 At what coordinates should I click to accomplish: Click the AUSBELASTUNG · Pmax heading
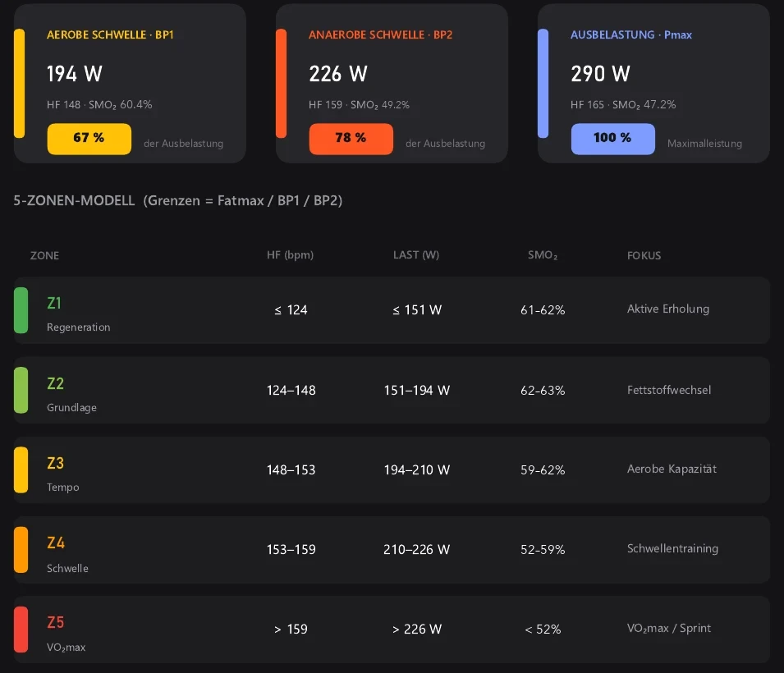631,34
